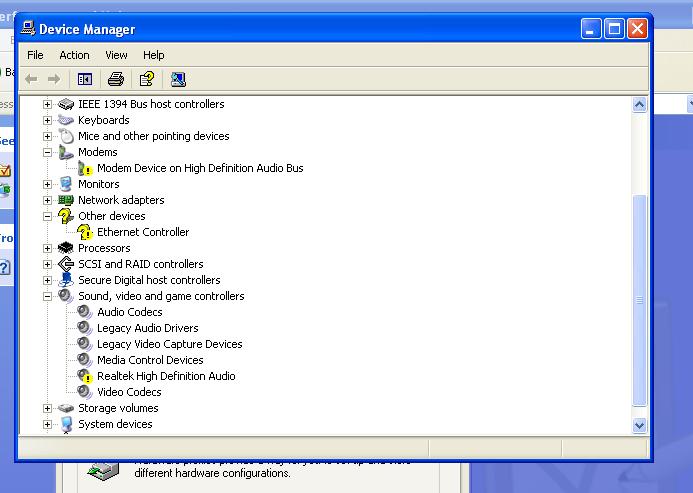
Task: Open the Action menu
Action: pos(74,55)
